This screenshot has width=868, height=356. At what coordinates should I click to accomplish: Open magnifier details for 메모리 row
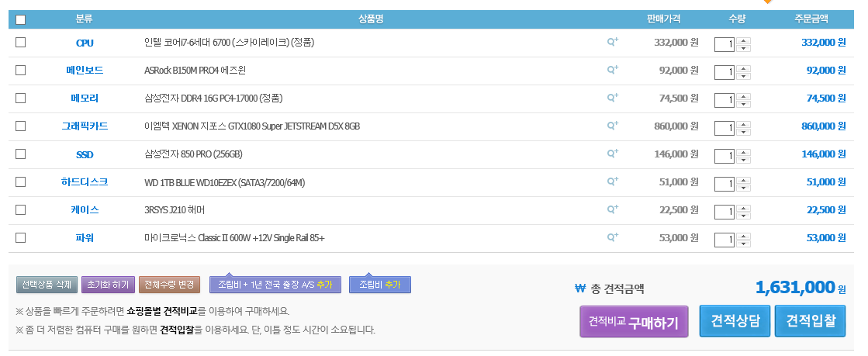coord(612,98)
